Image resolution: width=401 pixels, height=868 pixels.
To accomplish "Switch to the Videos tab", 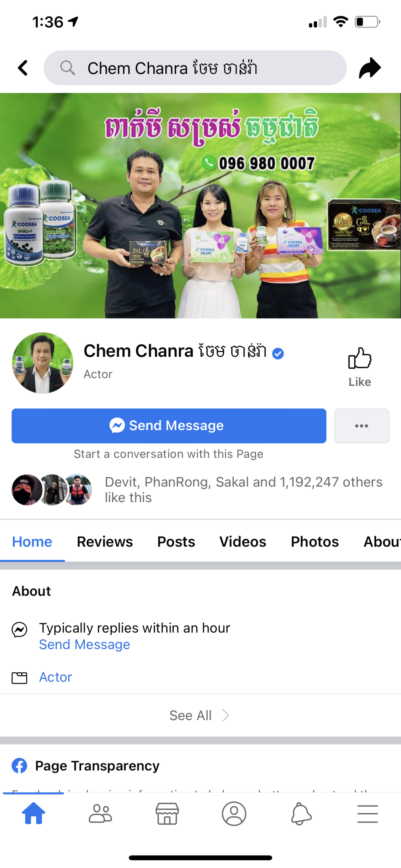I will click(x=243, y=542).
